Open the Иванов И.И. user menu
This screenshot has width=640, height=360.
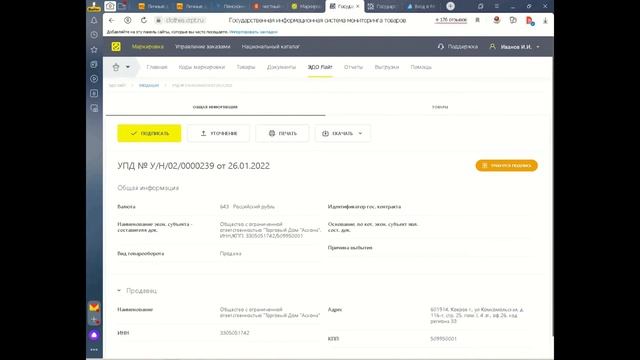click(515, 47)
